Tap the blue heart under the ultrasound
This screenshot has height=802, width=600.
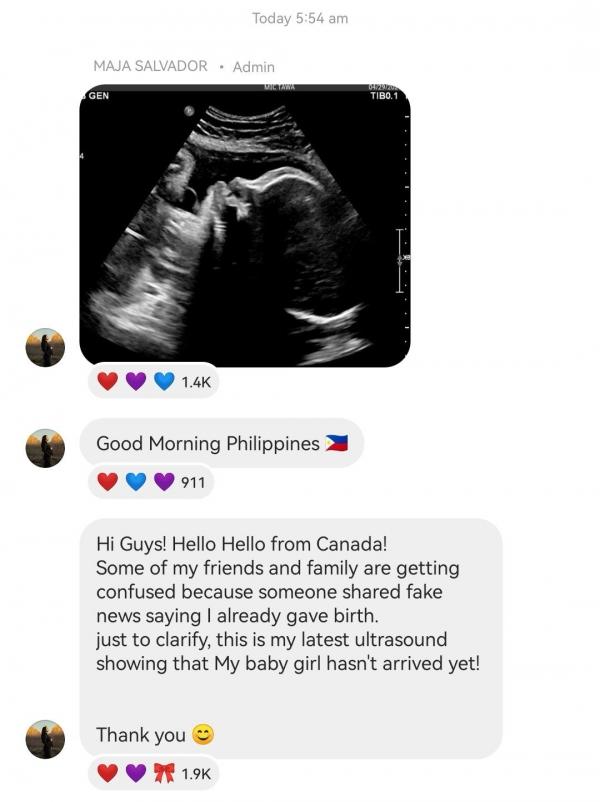coord(164,382)
